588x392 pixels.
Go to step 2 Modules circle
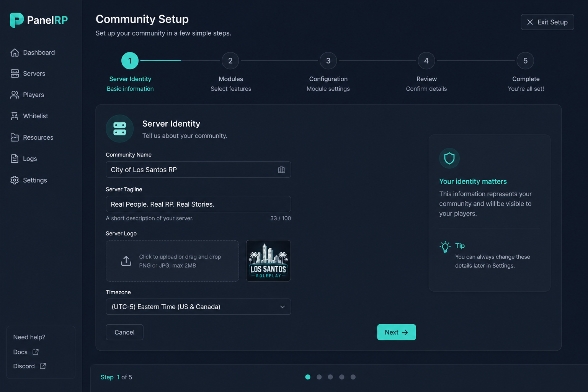tap(230, 60)
